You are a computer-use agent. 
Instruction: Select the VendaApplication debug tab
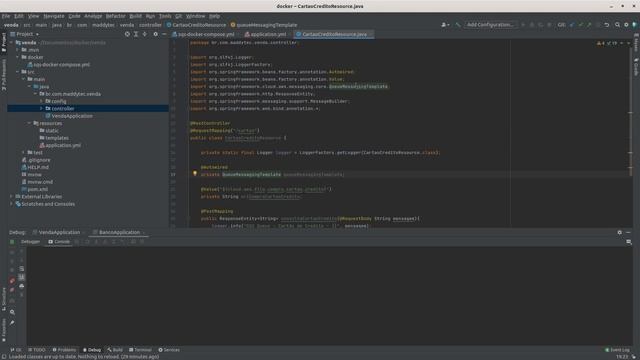59,232
